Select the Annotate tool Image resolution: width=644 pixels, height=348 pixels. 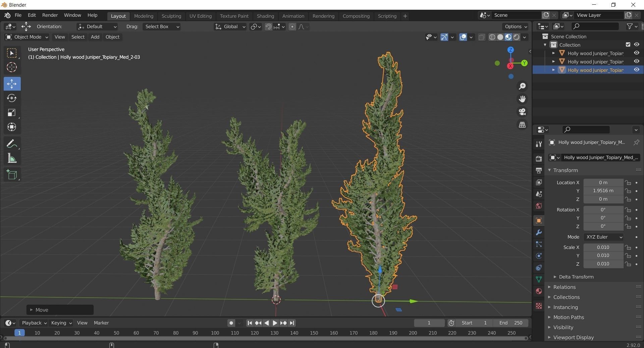[x=12, y=144]
